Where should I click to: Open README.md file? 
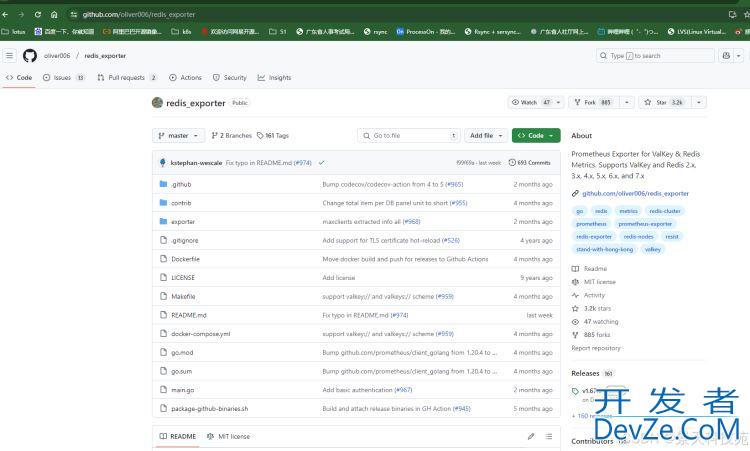click(x=189, y=315)
